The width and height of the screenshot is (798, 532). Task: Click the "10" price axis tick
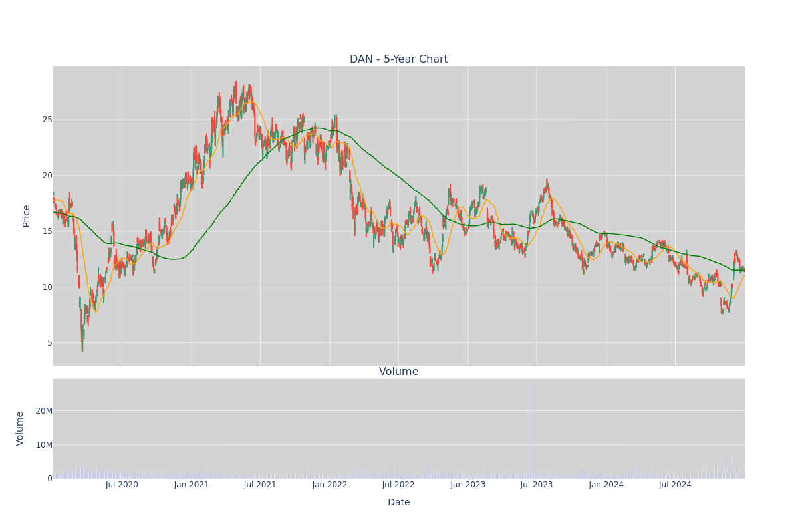(47, 287)
